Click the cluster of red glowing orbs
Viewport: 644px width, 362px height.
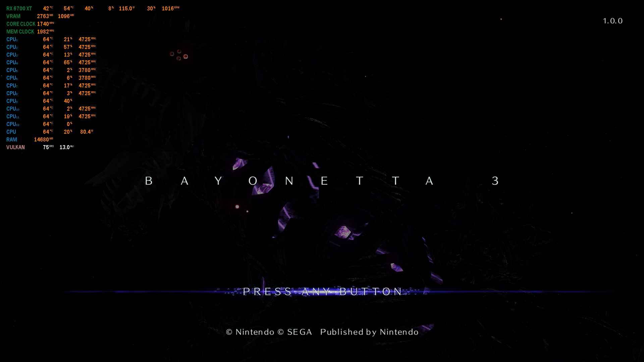click(179, 55)
